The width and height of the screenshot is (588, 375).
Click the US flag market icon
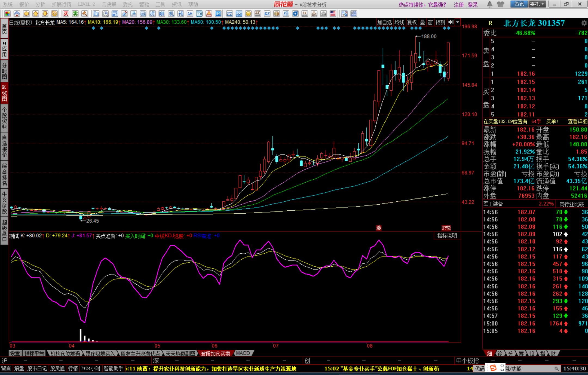pos(333,14)
